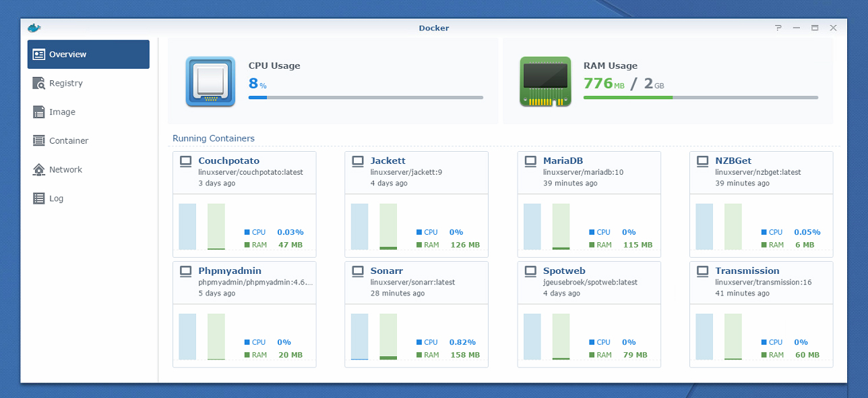
Task: Select the Phpmyadmin container name
Action: pos(230,271)
